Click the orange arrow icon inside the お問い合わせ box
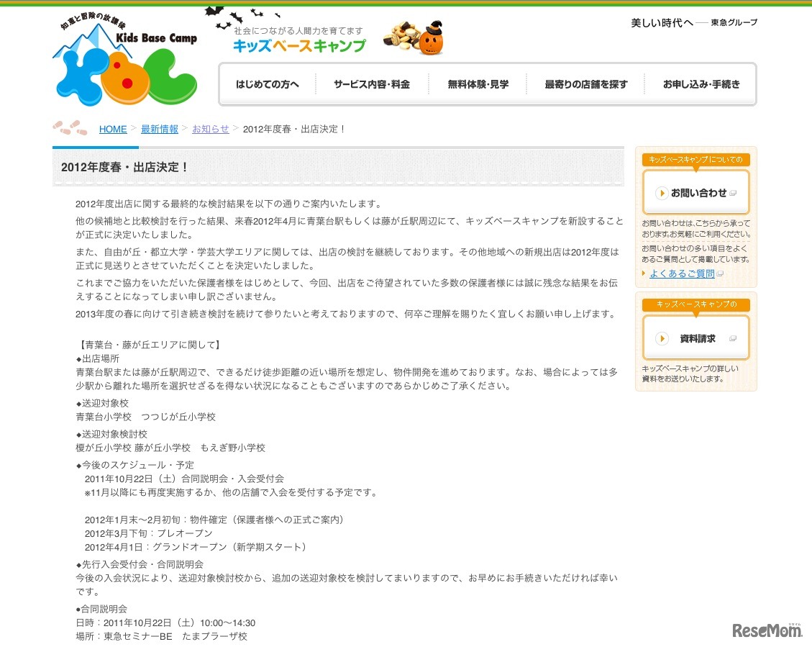 (662, 192)
